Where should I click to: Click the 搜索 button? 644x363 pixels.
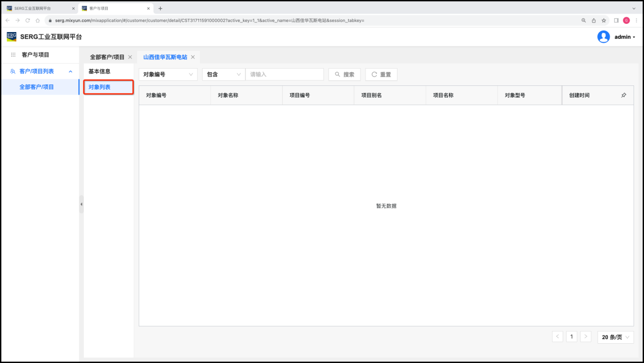[x=344, y=74]
